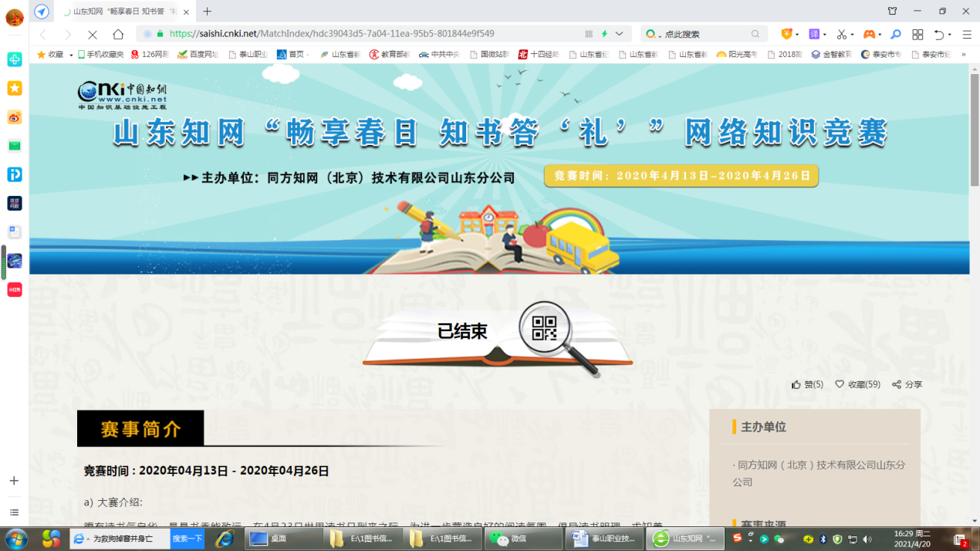Open 百度网址 bookmark
The height and width of the screenshot is (551, 980).
pos(198,55)
